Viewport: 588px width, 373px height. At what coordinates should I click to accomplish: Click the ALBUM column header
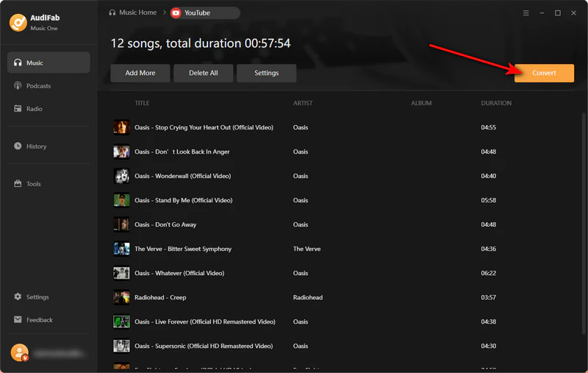tap(421, 103)
